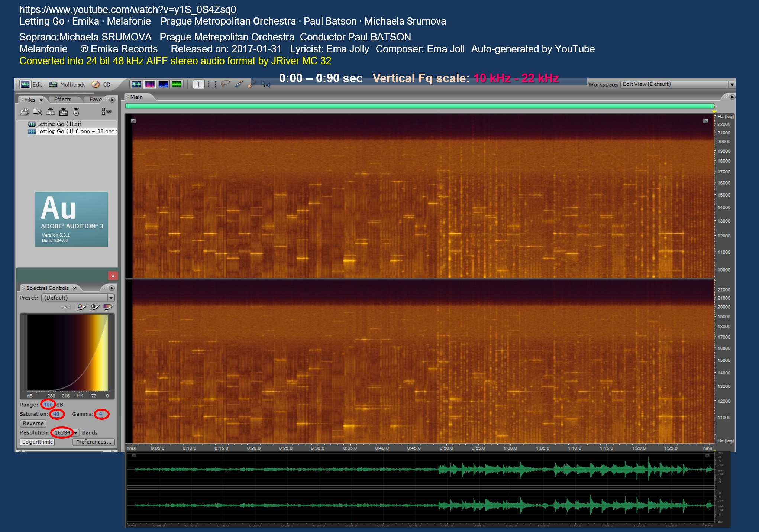759x532 pixels.
Task: Select the Time Selection tool
Action: point(198,84)
